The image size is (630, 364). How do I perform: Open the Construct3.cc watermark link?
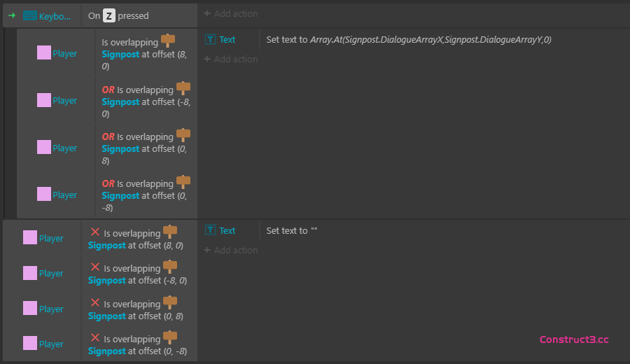[574, 339]
